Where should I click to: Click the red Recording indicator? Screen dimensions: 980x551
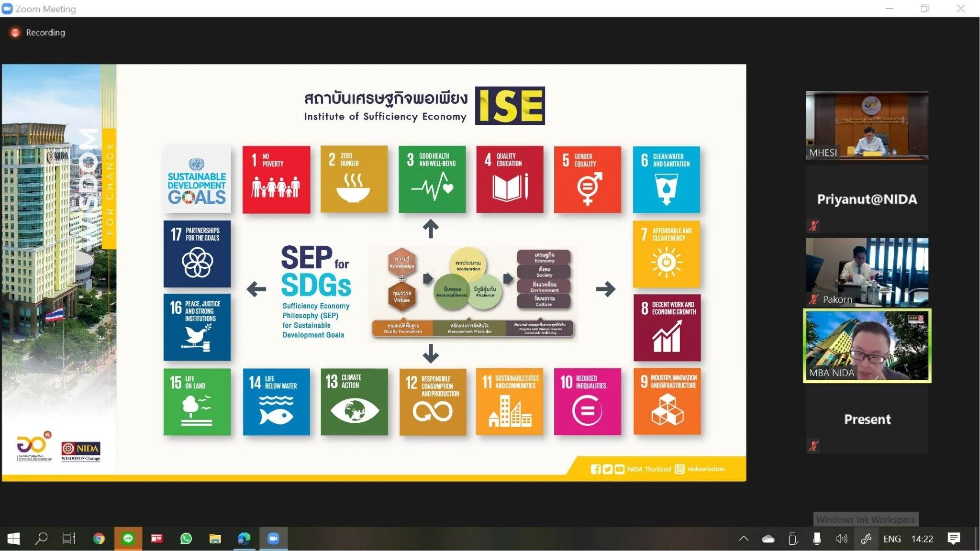[15, 33]
